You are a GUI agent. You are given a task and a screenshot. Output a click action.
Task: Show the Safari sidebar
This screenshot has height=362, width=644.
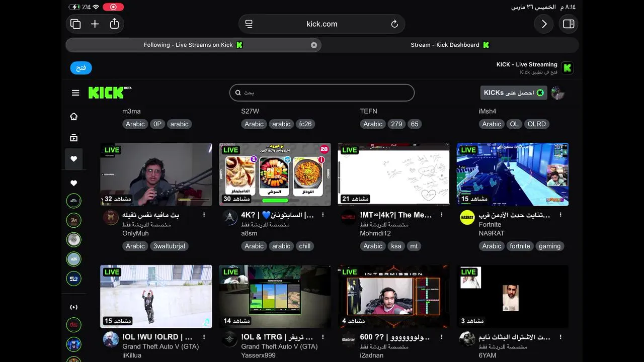coord(569,24)
